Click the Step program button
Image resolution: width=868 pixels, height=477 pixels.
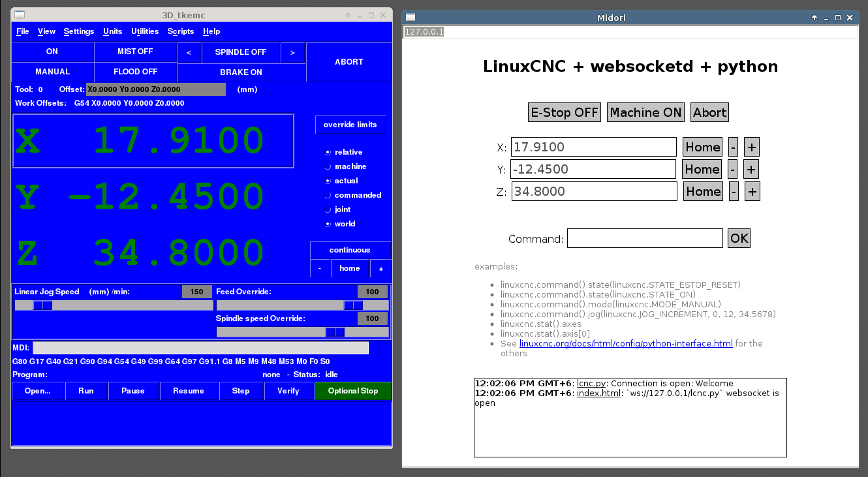tap(241, 391)
